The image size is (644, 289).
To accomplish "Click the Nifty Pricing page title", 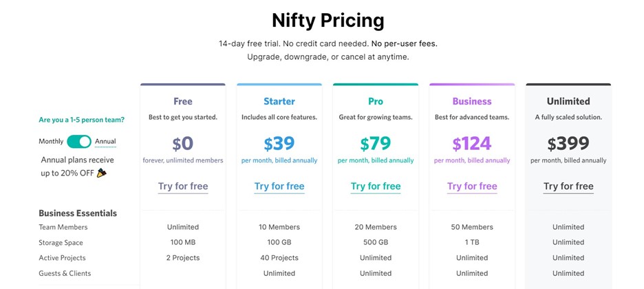I will (x=328, y=19).
